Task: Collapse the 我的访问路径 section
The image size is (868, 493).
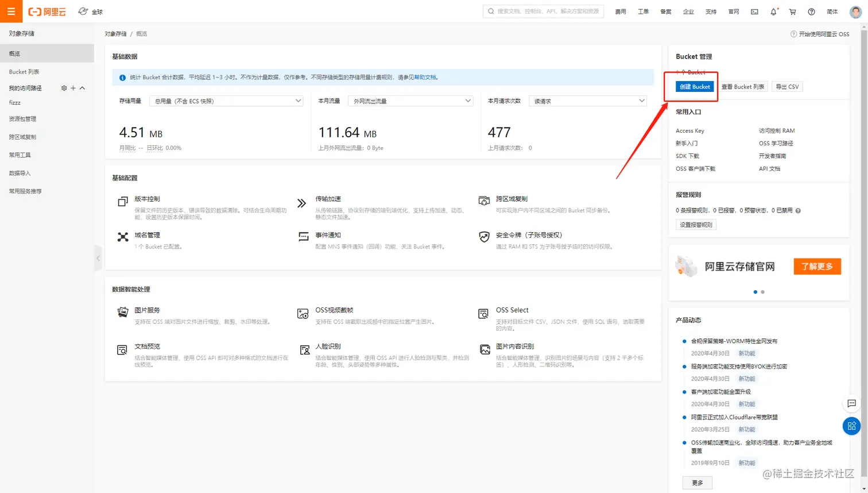Action: pos(82,88)
